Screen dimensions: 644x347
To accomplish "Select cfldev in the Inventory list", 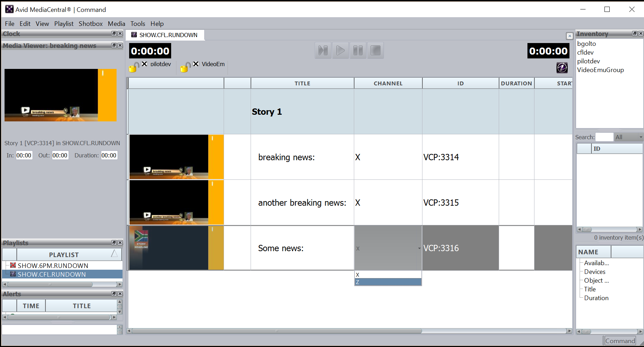I will [585, 52].
